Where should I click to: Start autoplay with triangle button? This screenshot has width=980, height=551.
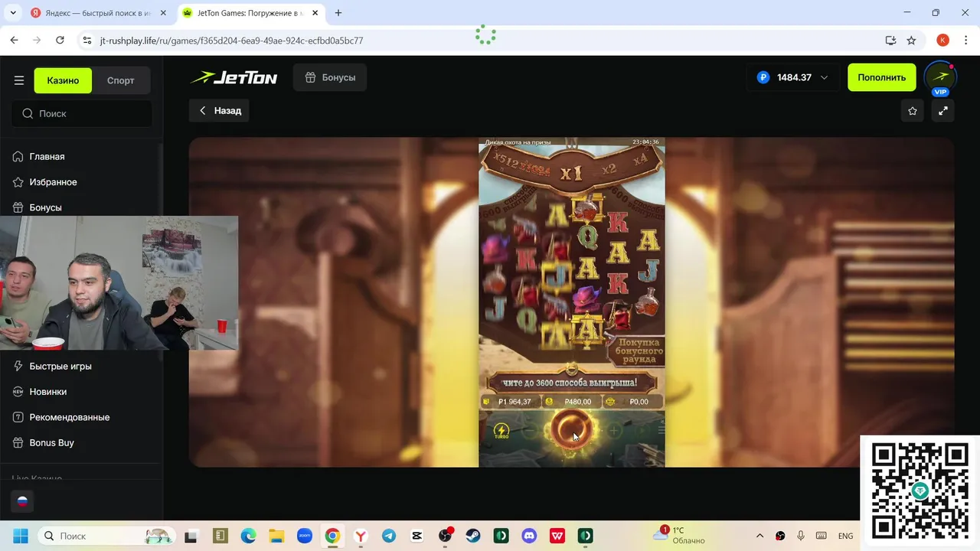click(642, 431)
